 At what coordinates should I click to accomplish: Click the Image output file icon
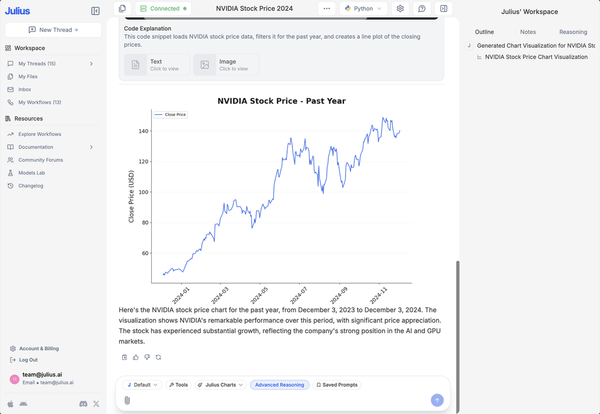point(205,65)
